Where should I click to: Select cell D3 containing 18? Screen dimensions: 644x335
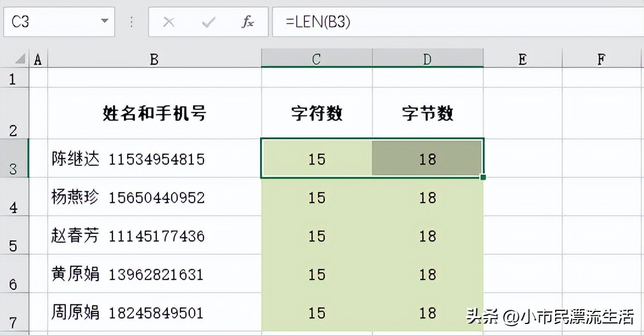[x=427, y=158]
